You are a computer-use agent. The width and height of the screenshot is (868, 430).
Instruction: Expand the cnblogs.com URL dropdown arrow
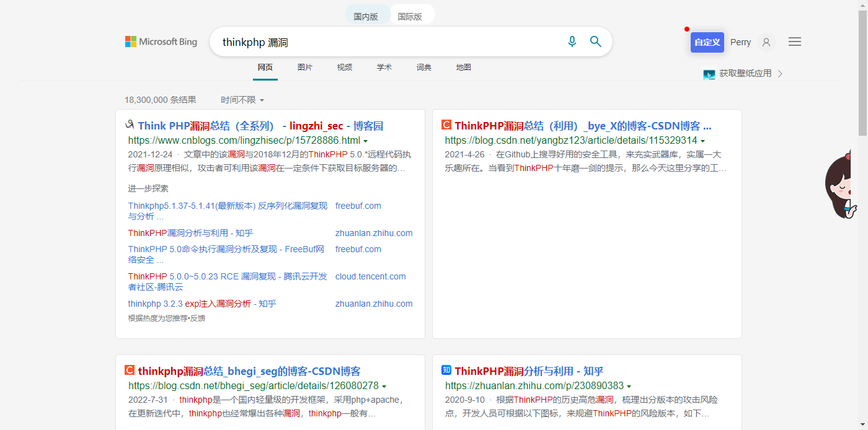[x=365, y=141]
